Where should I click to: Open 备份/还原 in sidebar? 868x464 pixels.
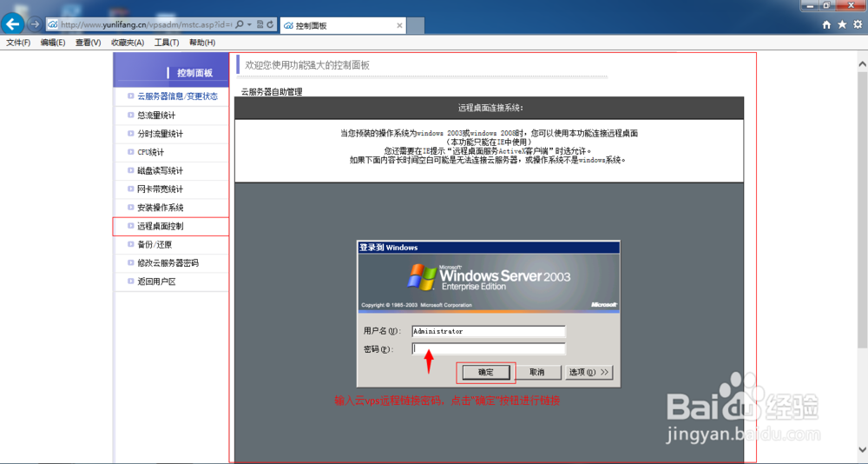tap(155, 244)
